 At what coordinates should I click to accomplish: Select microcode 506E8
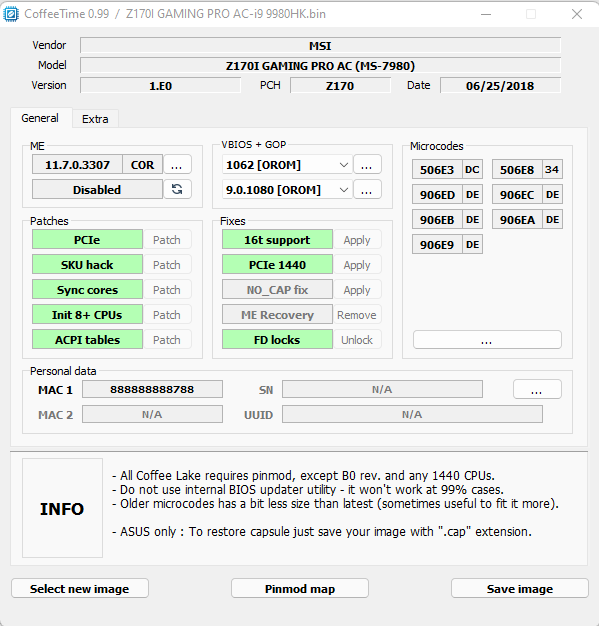click(x=527, y=170)
